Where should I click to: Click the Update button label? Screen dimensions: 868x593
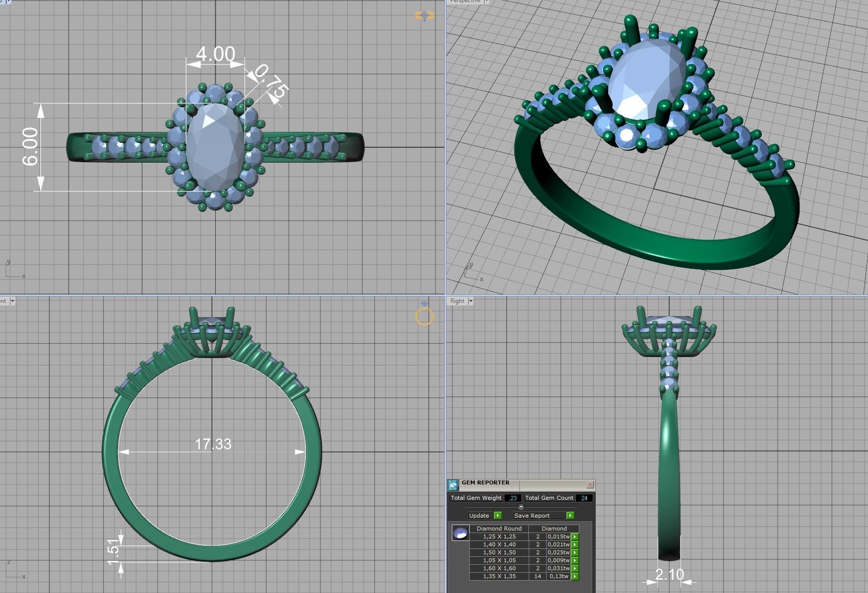[479, 516]
